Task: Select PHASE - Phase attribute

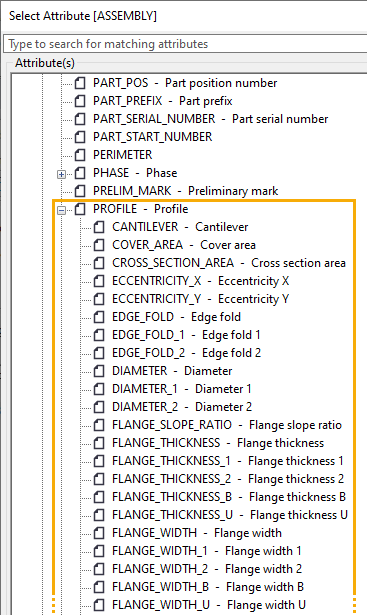Action: pos(135,173)
